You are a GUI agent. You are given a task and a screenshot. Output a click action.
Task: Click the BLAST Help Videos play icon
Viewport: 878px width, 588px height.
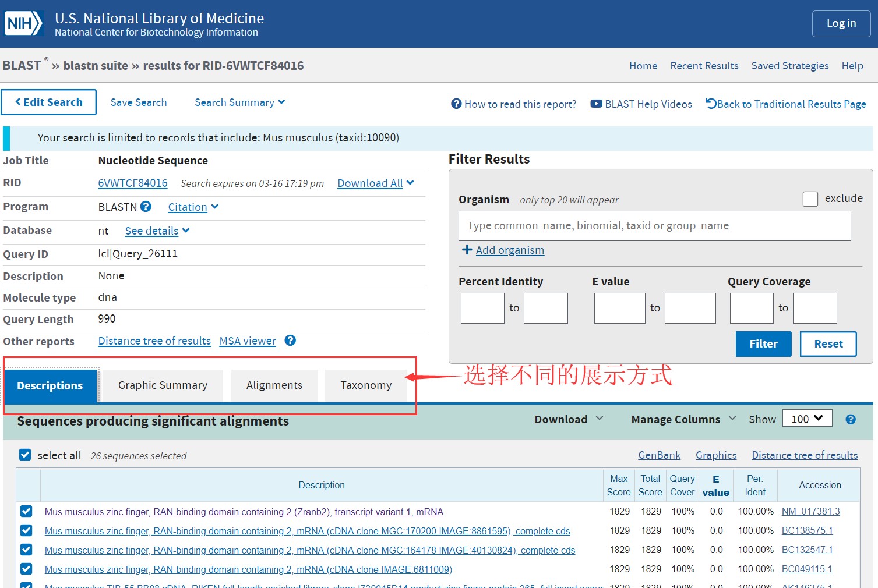pyautogui.click(x=596, y=104)
